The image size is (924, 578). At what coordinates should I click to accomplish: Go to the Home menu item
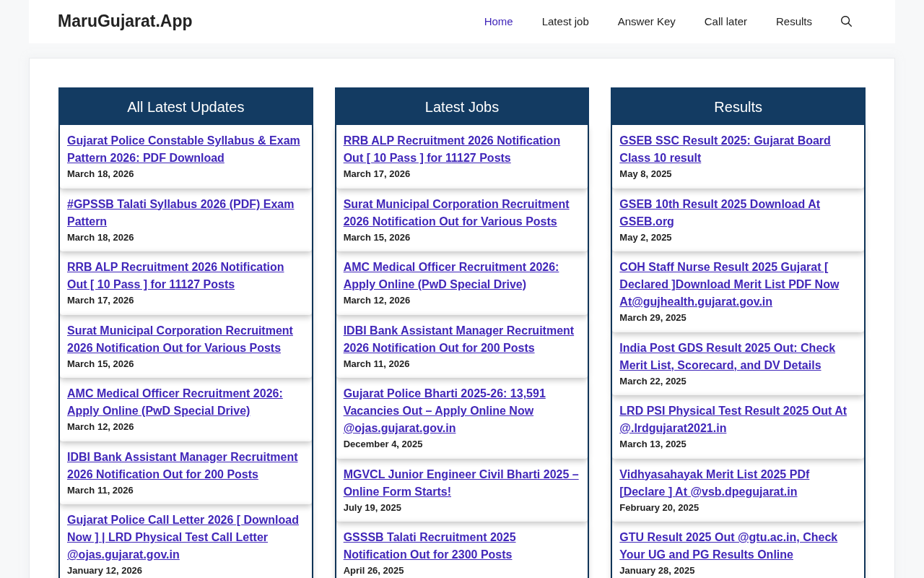pos(498,22)
